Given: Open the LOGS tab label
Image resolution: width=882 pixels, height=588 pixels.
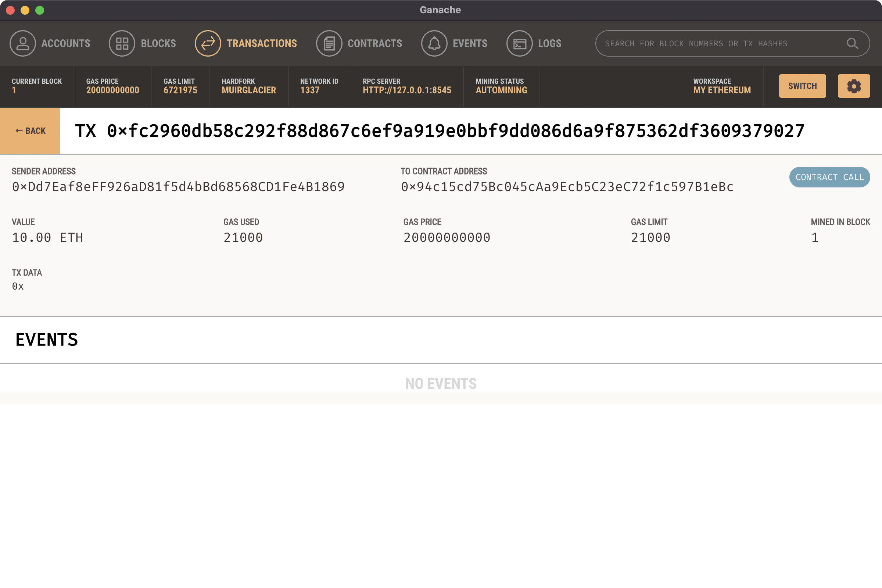Looking at the screenshot, I should pos(550,43).
